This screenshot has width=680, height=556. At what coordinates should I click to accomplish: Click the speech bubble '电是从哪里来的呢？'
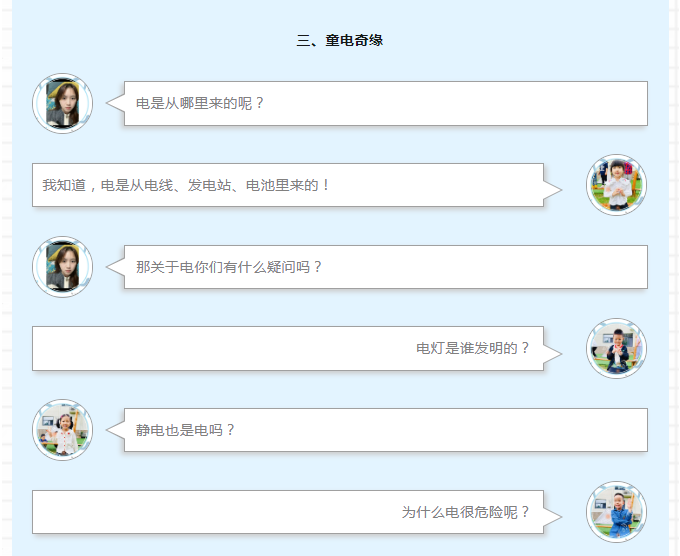pyautogui.click(x=386, y=103)
